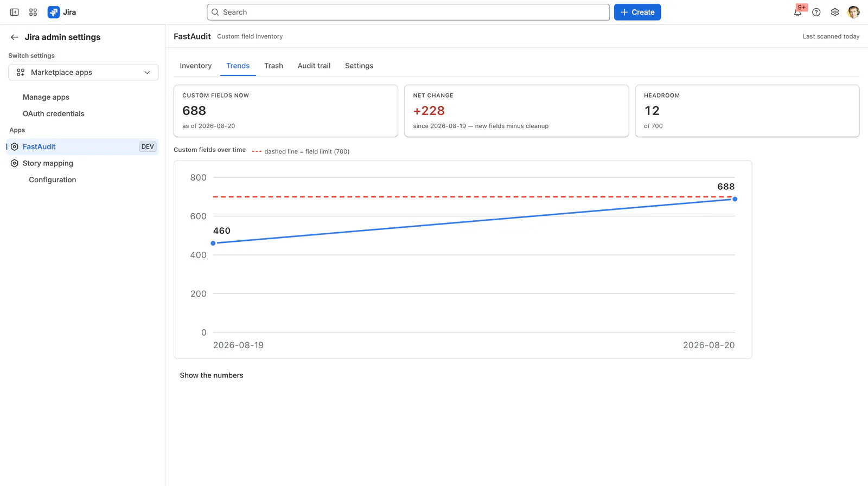This screenshot has height=486, width=868.
Task: Click the 2026-08-19 axis label
Action: pos(238,345)
